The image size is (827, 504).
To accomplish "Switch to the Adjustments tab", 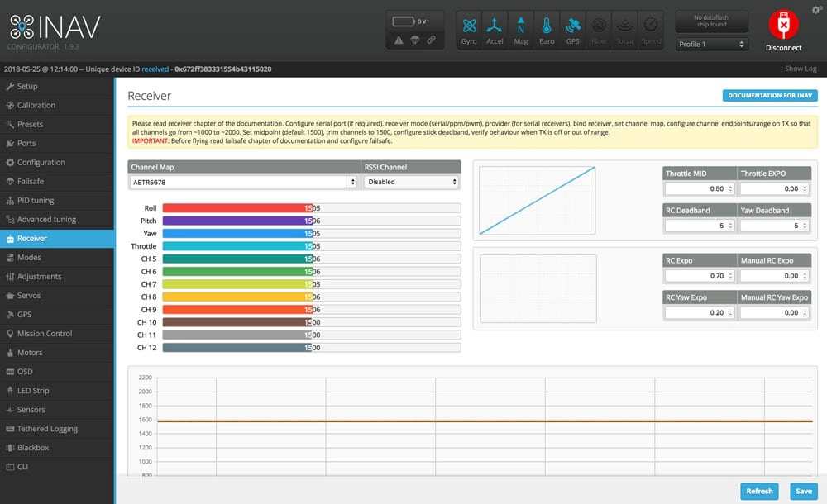I will 57,276.
